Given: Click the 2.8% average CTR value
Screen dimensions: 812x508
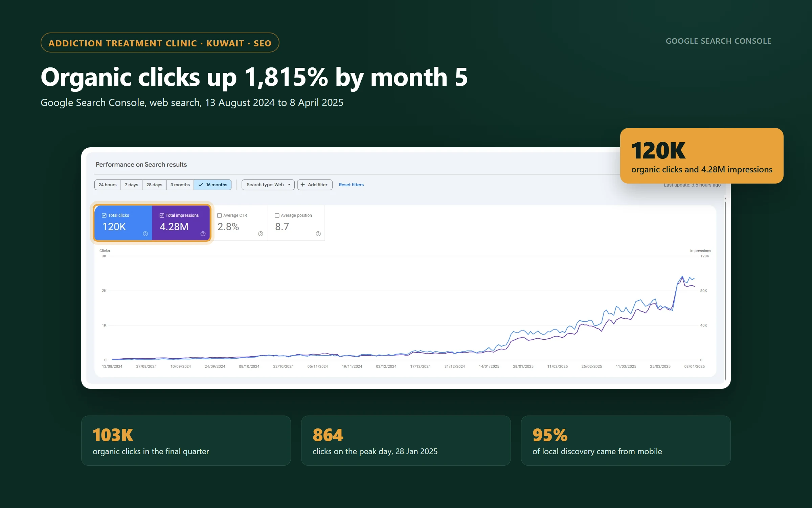Looking at the screenshot, I should (228, 227).
